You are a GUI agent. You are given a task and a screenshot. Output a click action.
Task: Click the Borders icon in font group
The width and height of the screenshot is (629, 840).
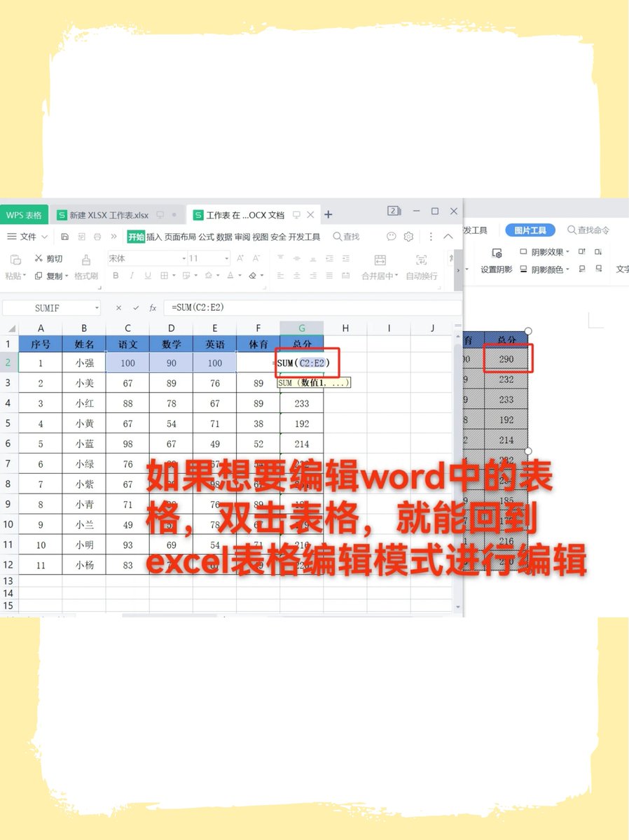[164, 276]
